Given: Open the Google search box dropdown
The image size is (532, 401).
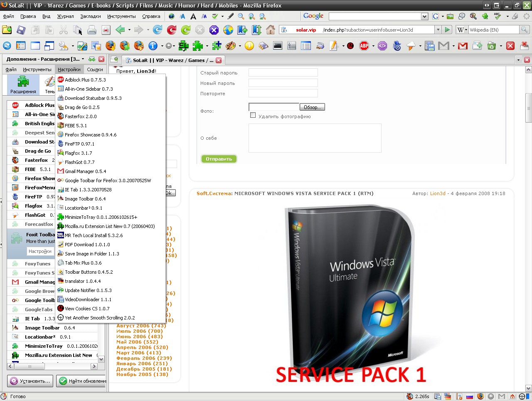Looking at the screenshot, I should point(424,17).
